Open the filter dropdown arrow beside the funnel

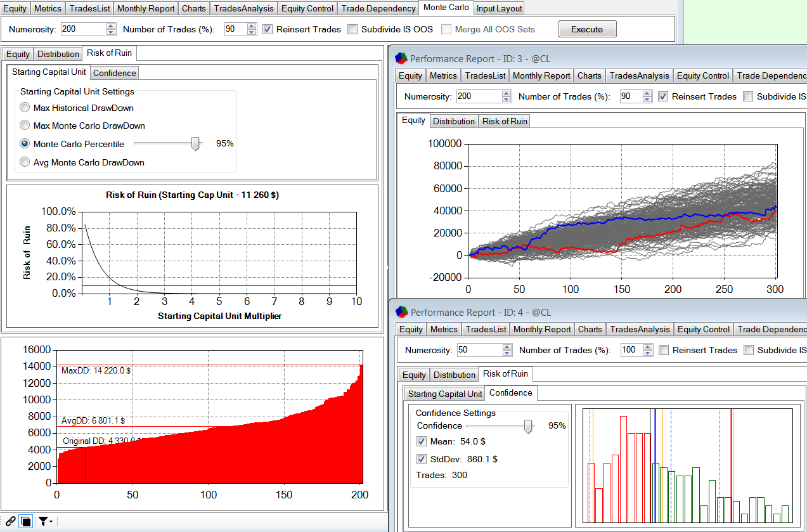51,522
